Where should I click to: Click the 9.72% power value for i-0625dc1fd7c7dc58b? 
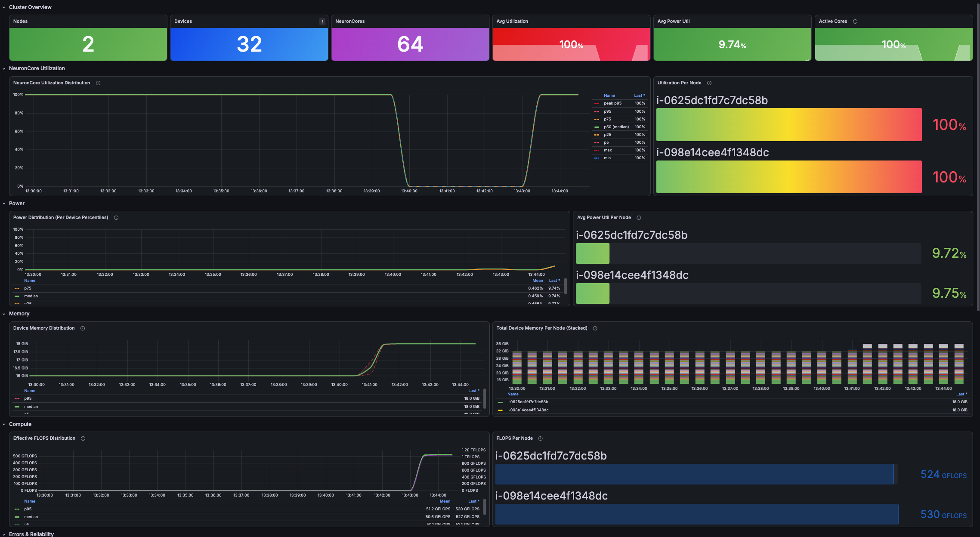point(949,253)
